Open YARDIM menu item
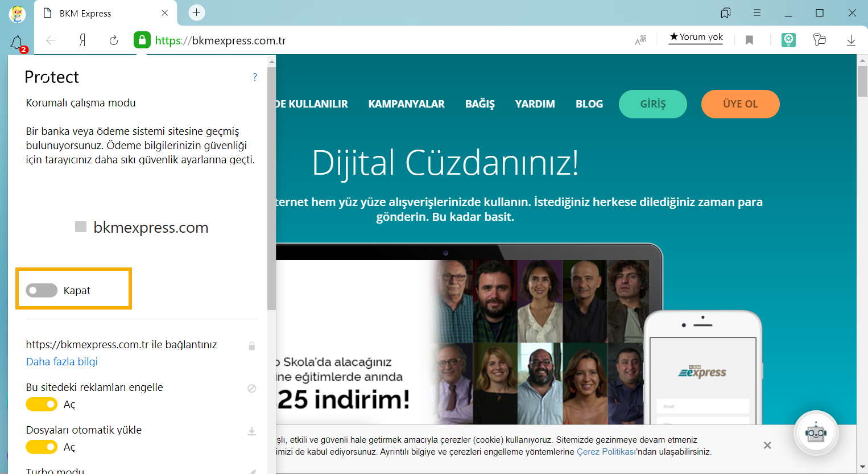 coord(535,104)
